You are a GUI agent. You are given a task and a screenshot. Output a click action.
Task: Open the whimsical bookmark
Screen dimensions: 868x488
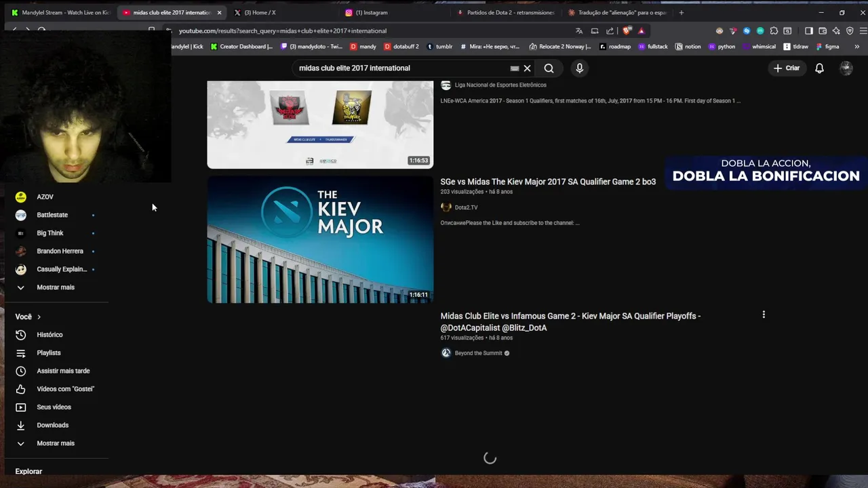pyautogui.click(x=759, y=47)
